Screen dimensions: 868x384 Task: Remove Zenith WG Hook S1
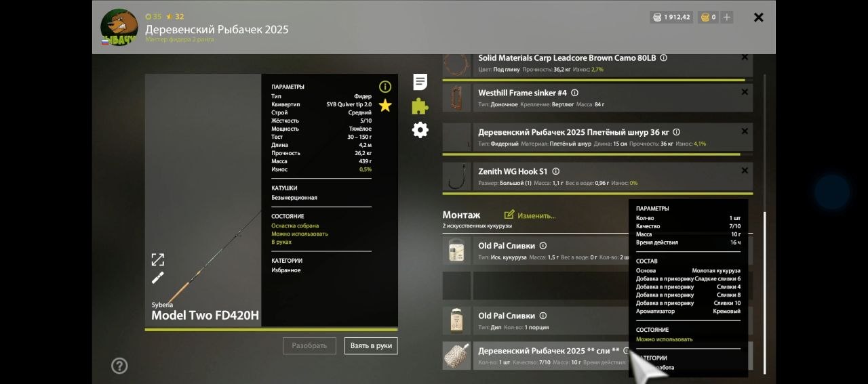point(745,171)
